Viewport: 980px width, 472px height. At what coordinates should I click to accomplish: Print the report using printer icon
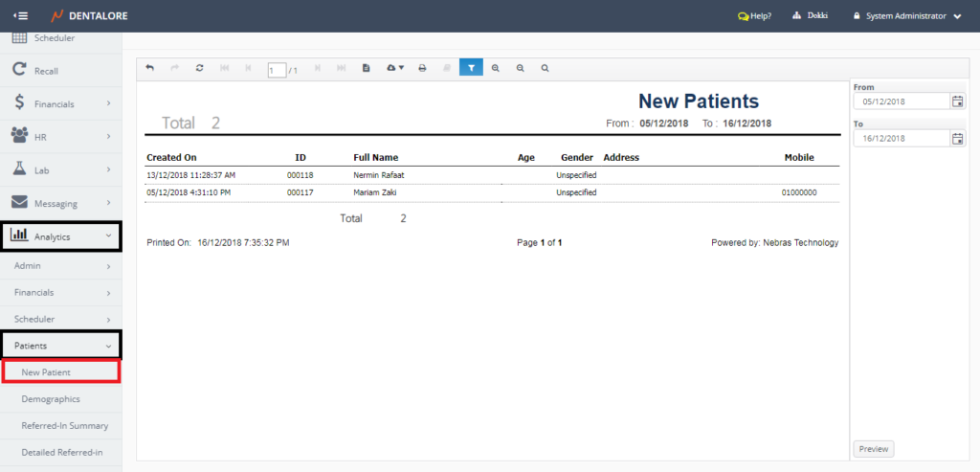tap(422, 68)
